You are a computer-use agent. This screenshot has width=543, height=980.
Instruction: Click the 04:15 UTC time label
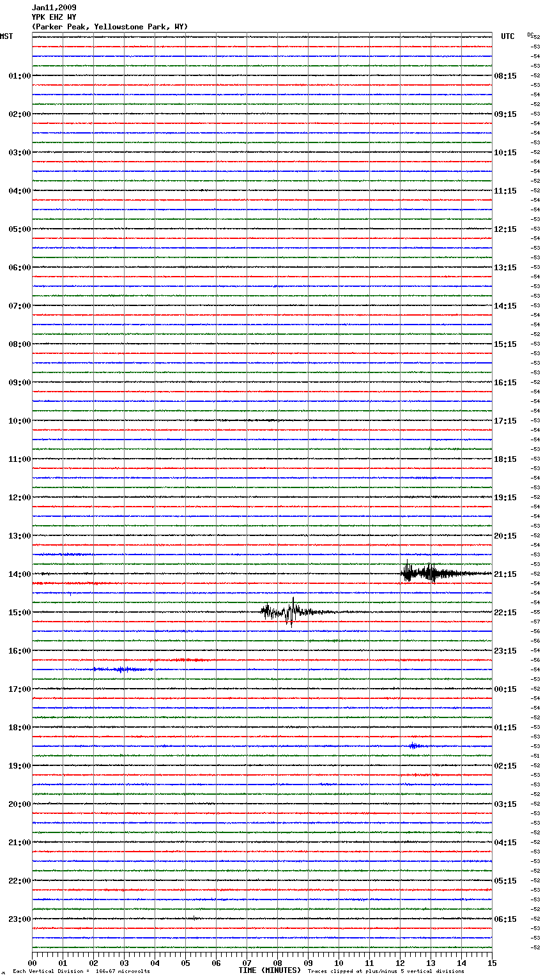click(505, 843)
